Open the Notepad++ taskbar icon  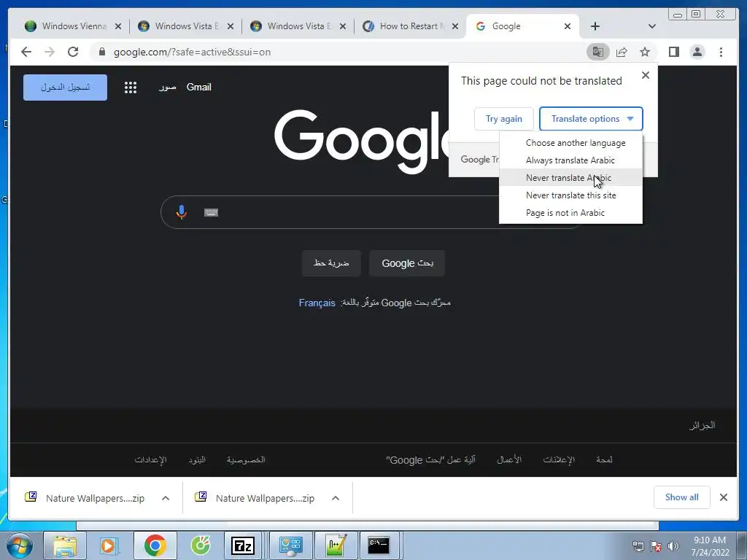(336, 545)
